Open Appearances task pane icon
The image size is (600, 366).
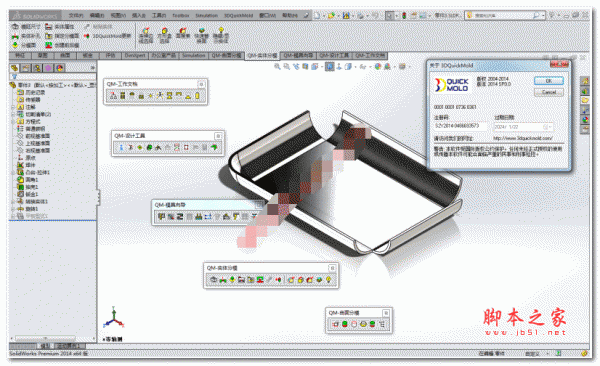pos(585,120)
